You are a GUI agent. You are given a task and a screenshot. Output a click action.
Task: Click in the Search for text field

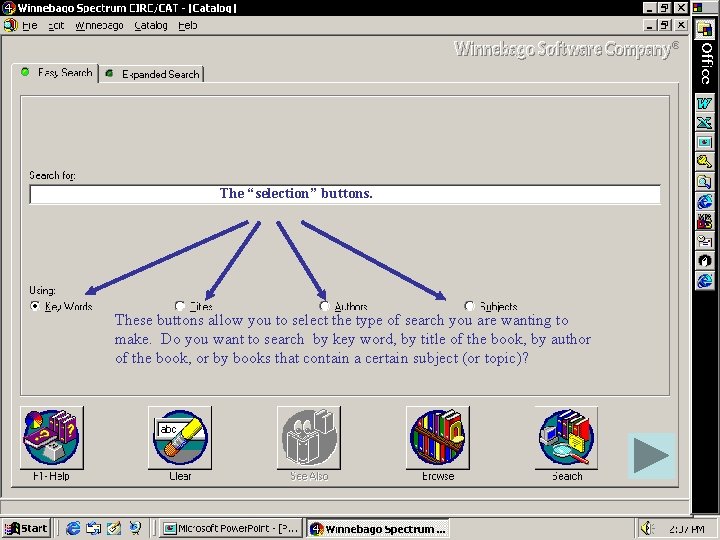point(345,194)
